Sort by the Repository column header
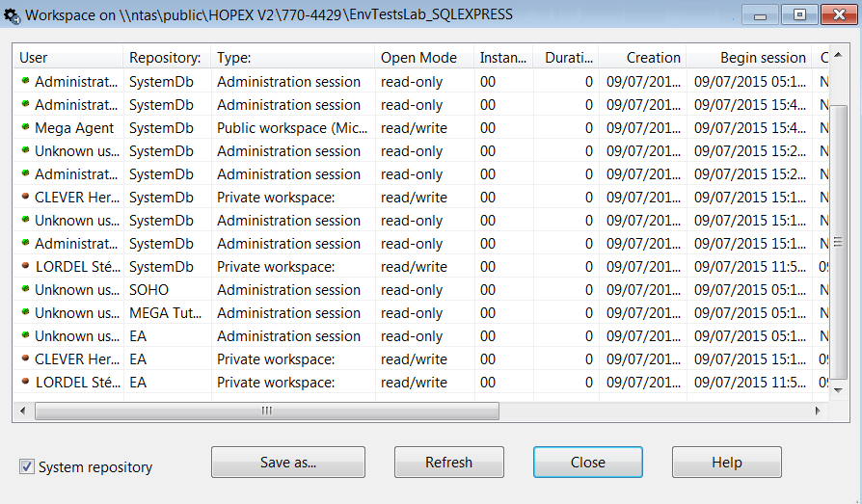The width and height of the screenshot is (862, 504). point(166,58)
